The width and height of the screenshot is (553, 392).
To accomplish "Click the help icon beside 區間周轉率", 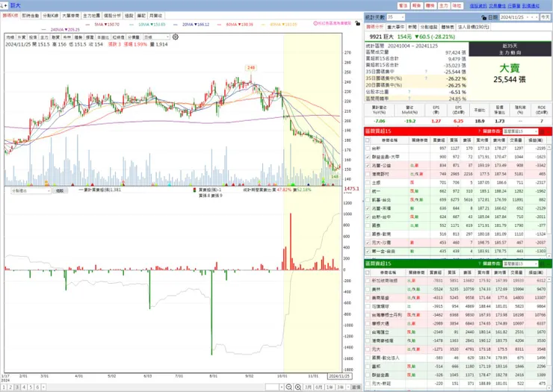I will pyautogui.click(x=409, y=99).
